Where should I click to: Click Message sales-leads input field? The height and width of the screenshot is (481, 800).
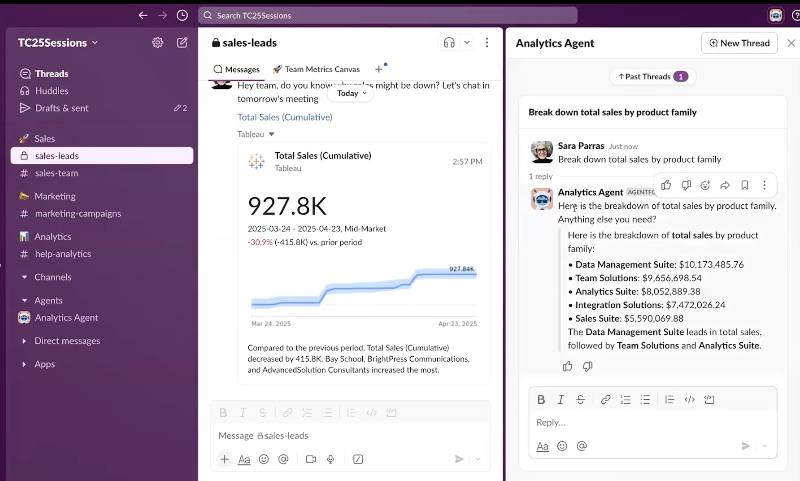350,436
